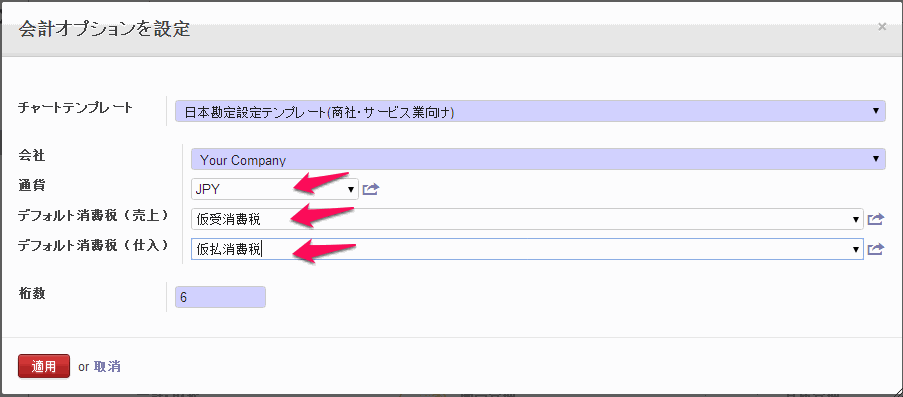Image resolution: width=903 pixels, height=397 pixels.
Task: Open the JPY currency dropdown
Action: point(275,189)
